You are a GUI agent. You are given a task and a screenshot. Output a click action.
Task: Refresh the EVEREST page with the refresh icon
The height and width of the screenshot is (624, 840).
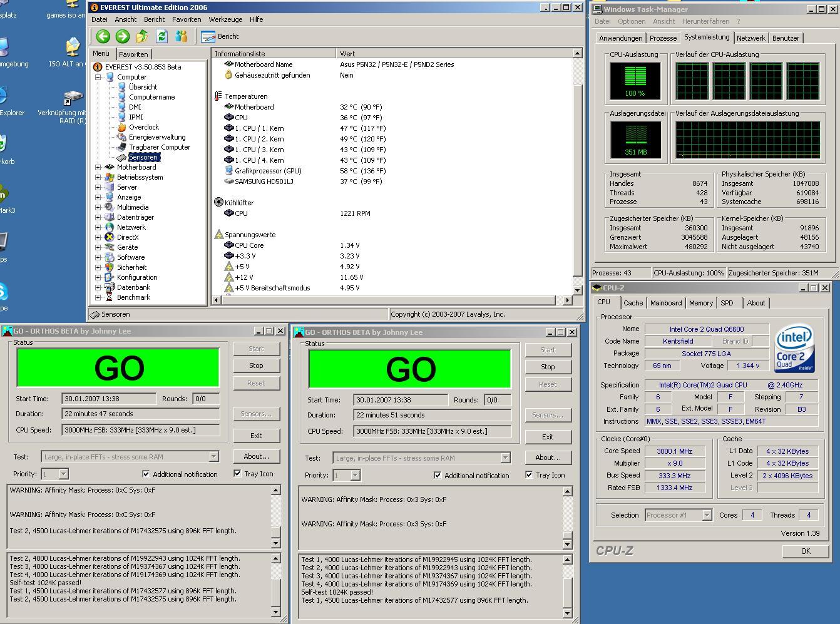tap(161, 36)
